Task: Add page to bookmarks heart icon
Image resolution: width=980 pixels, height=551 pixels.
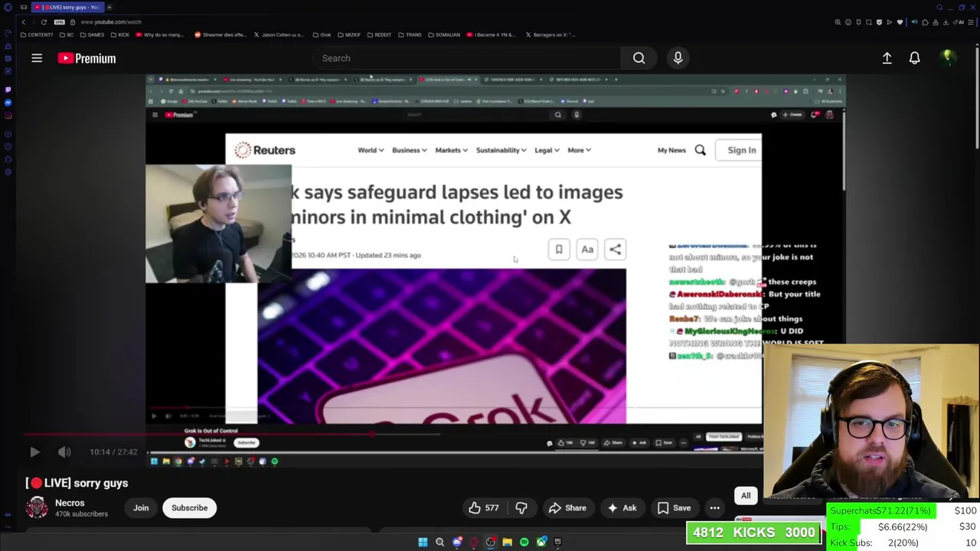Action: [900, 22]
